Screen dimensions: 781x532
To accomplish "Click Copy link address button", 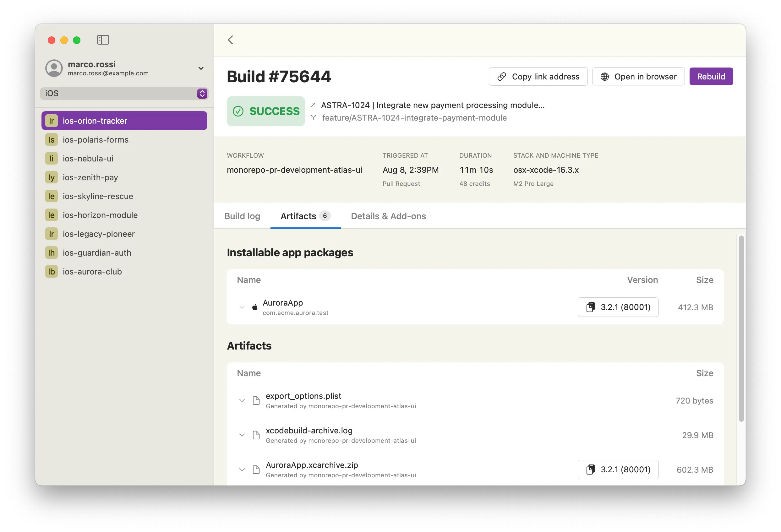I will [538, 77].
